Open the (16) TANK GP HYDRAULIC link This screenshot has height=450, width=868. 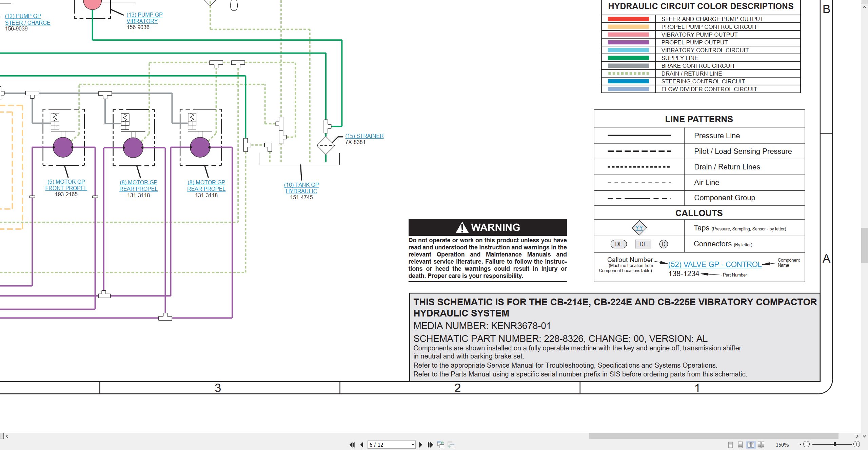pos(301,188)
